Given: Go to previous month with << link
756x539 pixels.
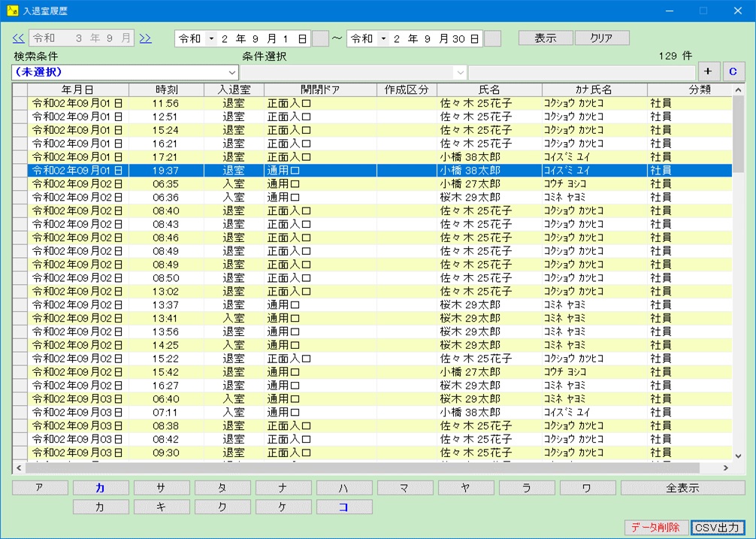Looking at the screenshot, I should tap(19, 38).
